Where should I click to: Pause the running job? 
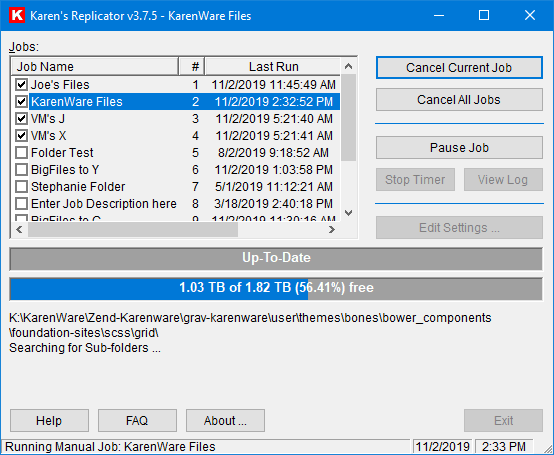459,148
